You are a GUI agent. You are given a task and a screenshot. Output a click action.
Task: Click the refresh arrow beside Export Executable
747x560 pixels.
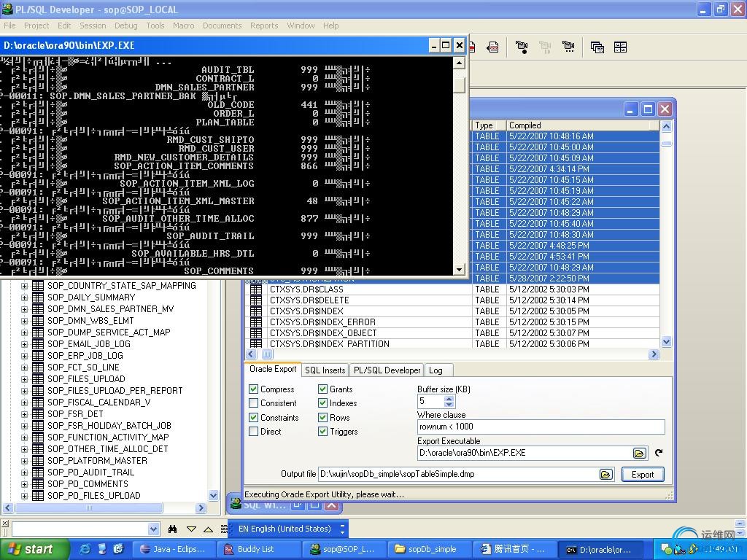pos(659,453)
